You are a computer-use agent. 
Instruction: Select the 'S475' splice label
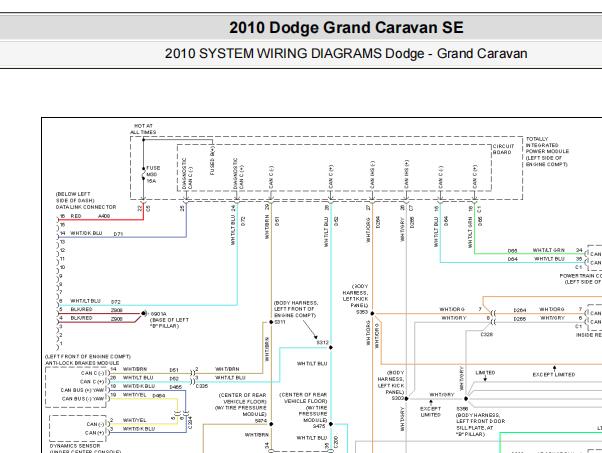[x=319, y=426]
